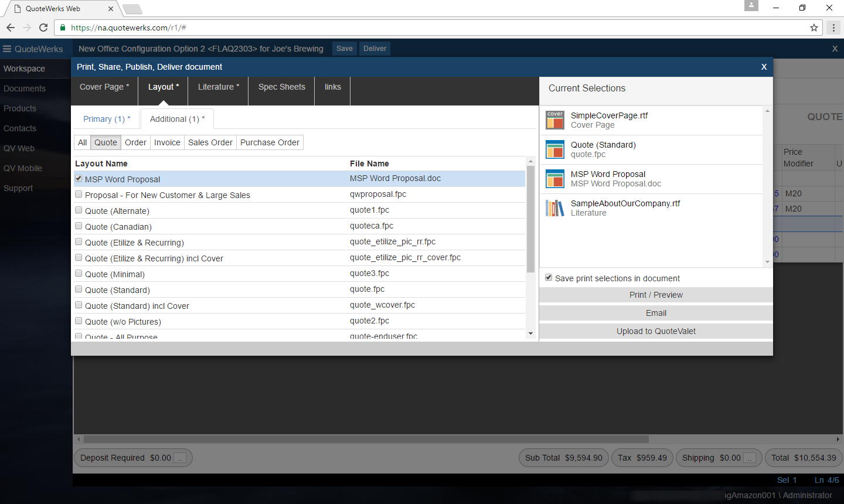The image size is (844, 504).
Task: Reload the browser page
Action: tap(43, 28)
